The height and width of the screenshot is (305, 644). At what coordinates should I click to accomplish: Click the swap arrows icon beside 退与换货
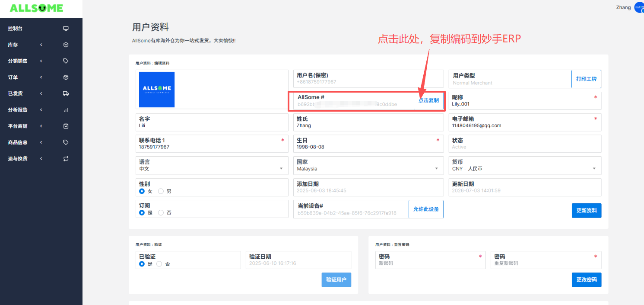click(66, 159)
